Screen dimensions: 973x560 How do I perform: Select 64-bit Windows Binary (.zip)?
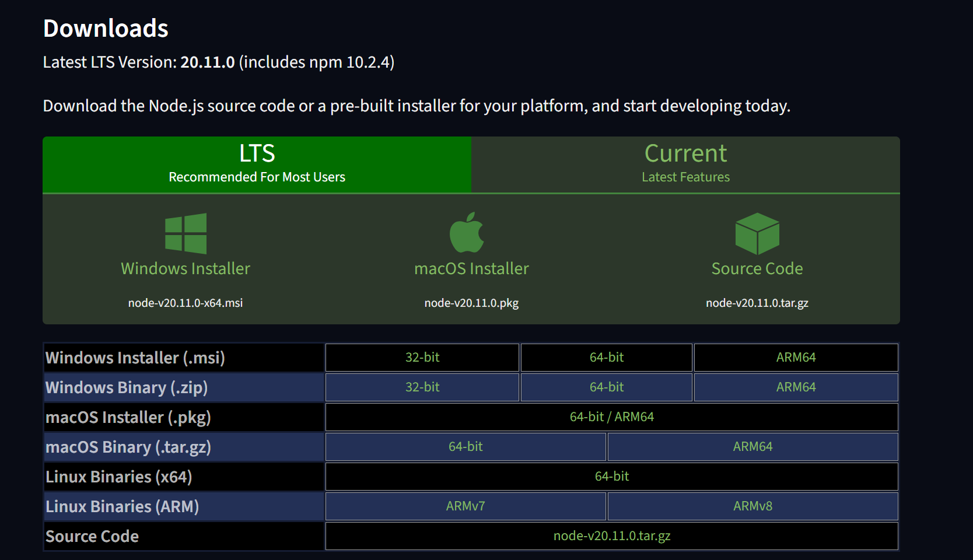[x=607, y=387]
